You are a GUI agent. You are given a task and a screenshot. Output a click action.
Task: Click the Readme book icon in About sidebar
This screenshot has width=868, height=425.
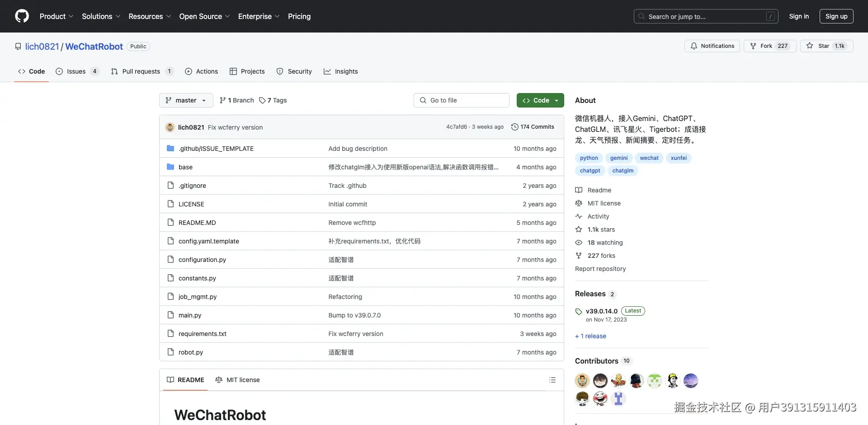tap(579, 190)
